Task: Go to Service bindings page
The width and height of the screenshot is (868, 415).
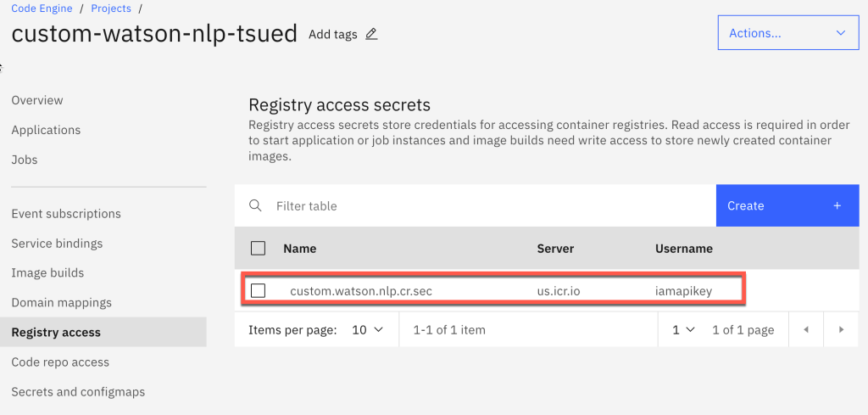Action: click(57, 244)
